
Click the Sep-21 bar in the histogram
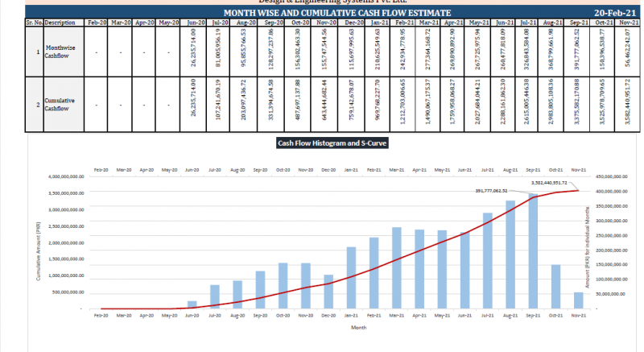tap(533, 251)
